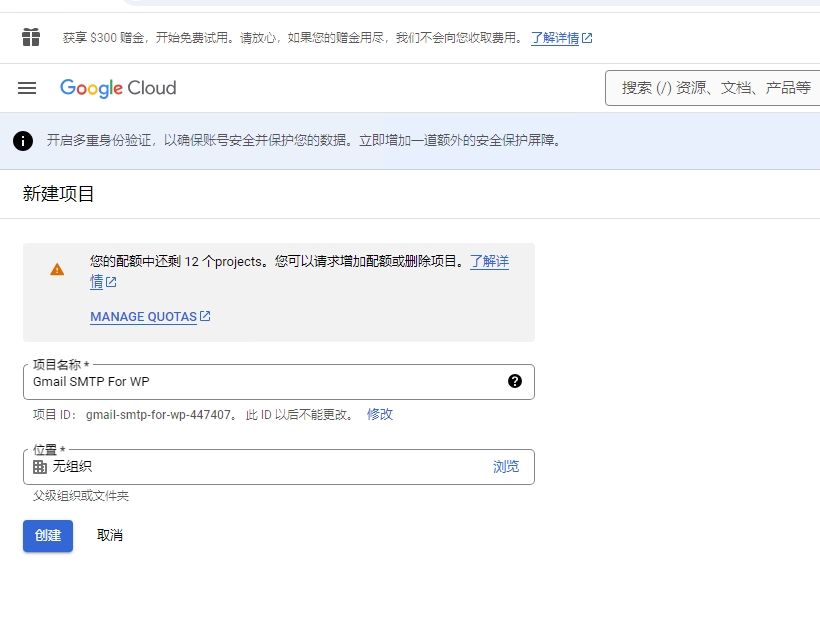Click the gift icon in free trial banner
820x636 pixels.
tap(31, 37)
